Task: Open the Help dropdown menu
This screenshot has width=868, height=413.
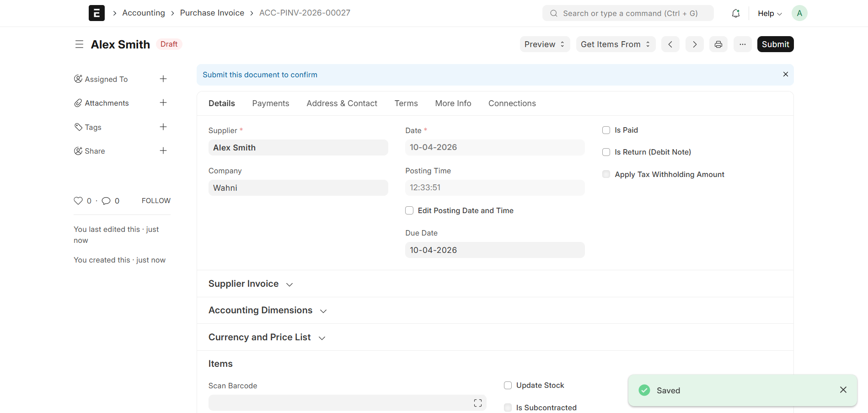Action: (x=770, y=13)
